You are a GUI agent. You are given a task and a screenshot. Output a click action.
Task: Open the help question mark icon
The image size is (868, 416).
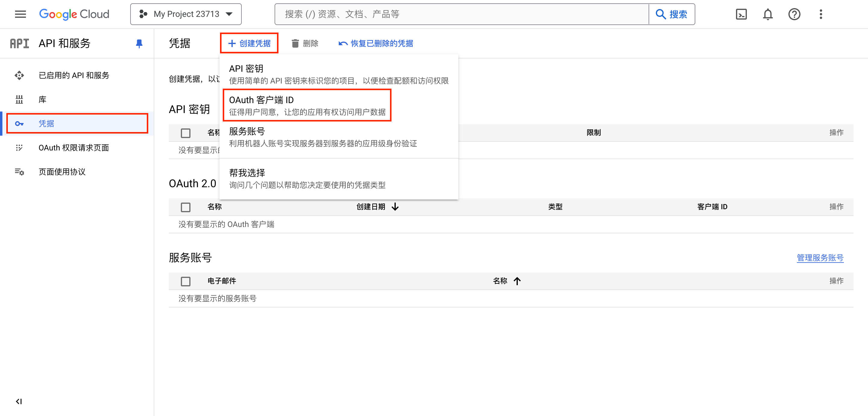[x=794, y=14]
